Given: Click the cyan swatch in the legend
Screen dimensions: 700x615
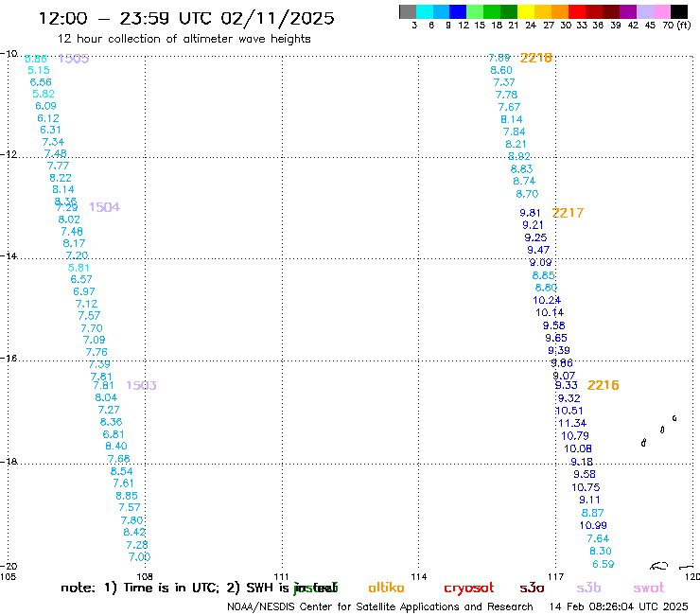Looking at the screenshot, I should (x=424, y=11).
